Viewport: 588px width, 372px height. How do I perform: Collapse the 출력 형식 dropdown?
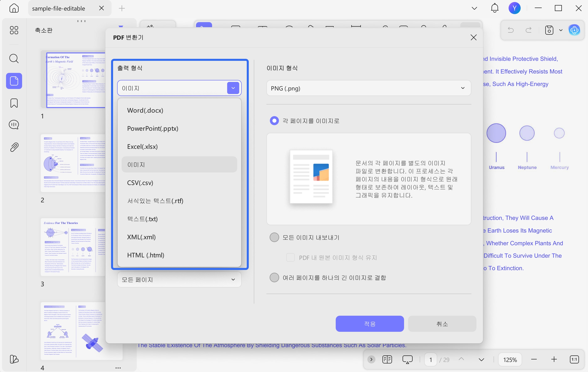pos(233,88)
